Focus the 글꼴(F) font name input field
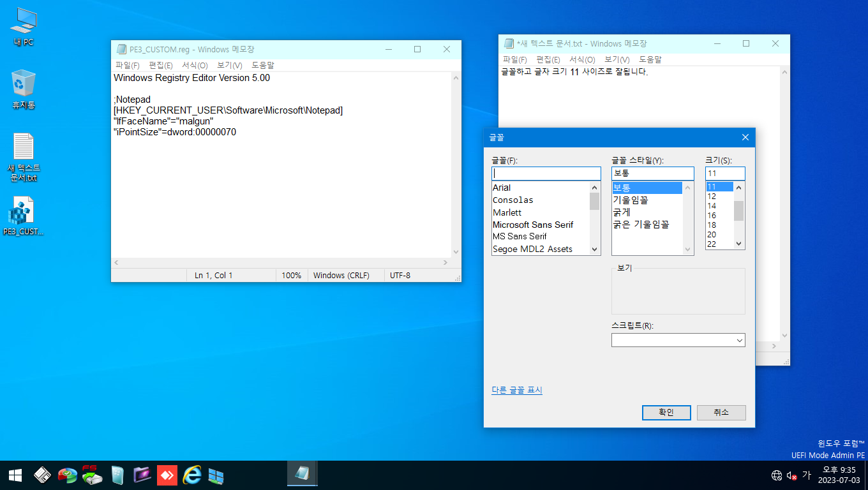This screenshot has width=868, height=490. (546, 174)
